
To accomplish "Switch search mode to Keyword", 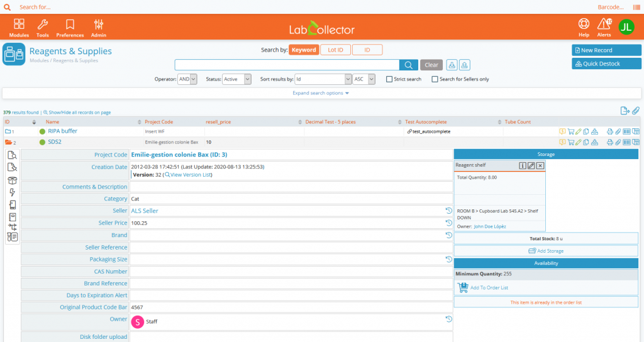I will point(304,50).
